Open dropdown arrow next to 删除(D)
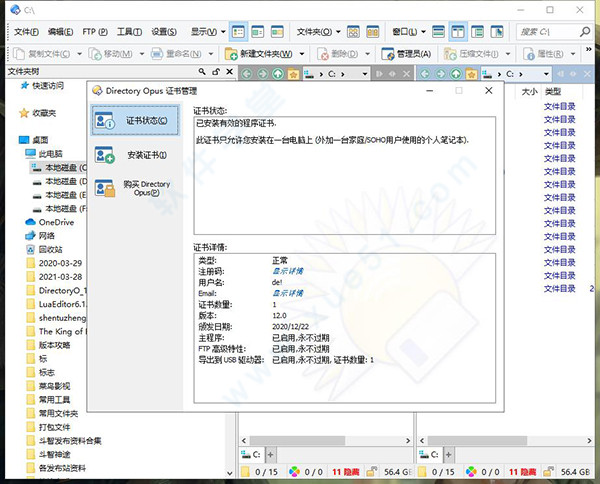The width and height of the screenshot is (600, 484). pos(368,54)
